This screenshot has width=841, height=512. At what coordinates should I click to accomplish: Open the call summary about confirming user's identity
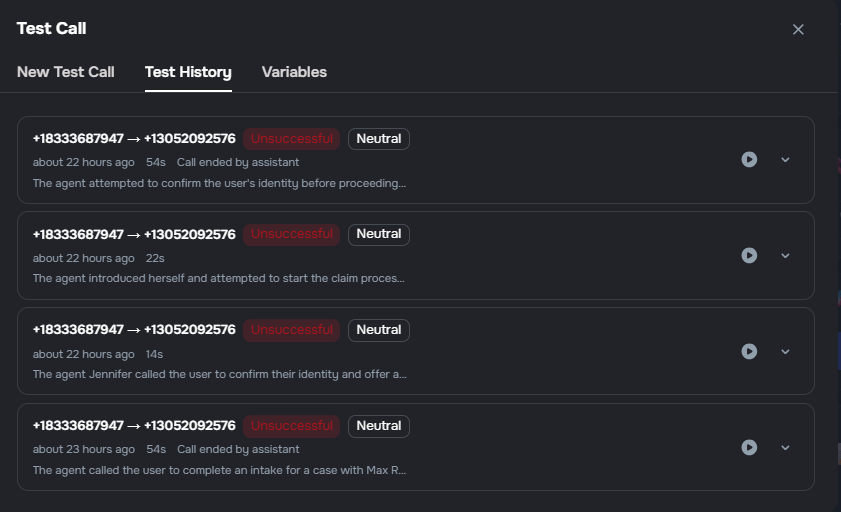(x=219, y=183)
